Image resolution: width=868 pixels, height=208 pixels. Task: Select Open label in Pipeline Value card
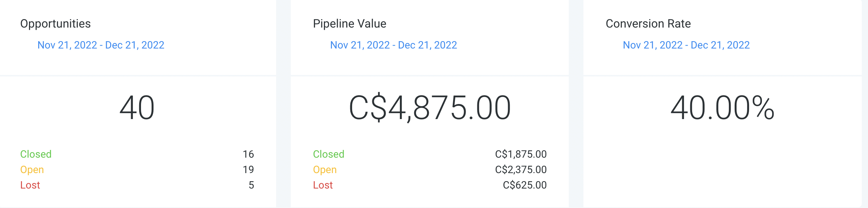tap(325, 169)
